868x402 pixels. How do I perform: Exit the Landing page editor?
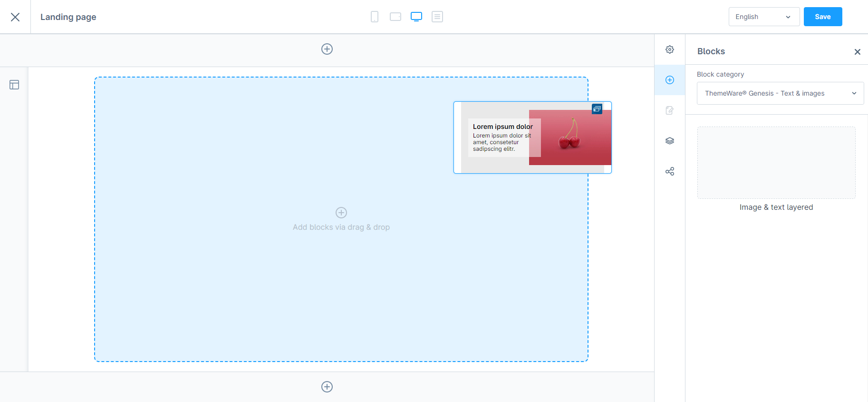[15, 17]
